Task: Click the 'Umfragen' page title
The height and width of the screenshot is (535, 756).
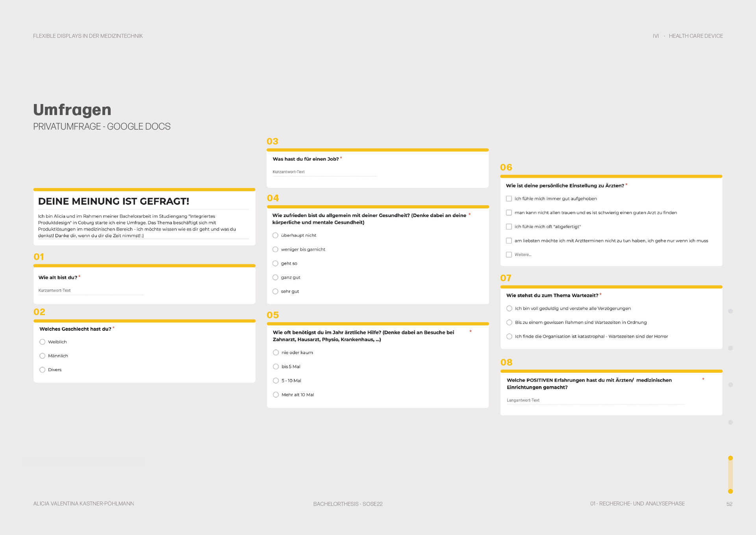Action: tap(72, 110)
